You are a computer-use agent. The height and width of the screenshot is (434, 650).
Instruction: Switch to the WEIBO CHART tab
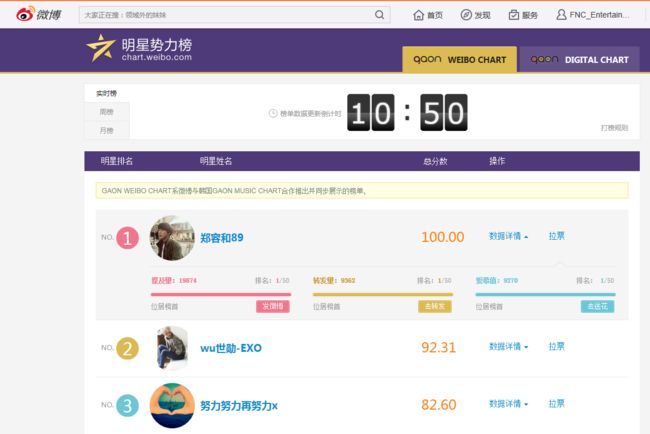[x=460, y=59]
